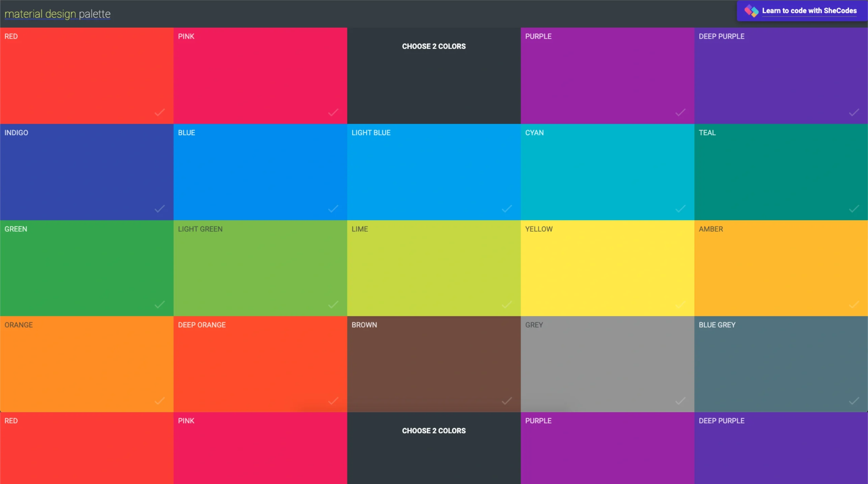Choose the Blue color swatch
The height and width of the screenshot is (484, 868).
pos(260,172)
